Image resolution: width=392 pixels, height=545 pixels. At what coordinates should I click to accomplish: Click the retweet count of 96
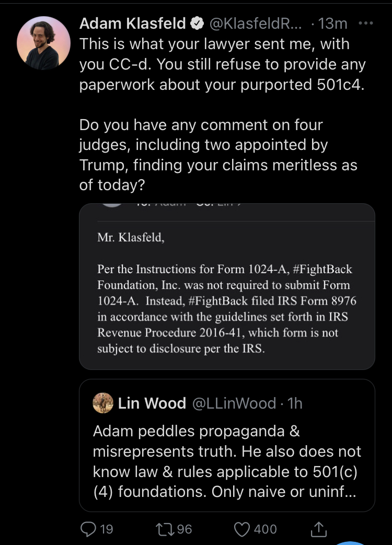pyautogui.click(x=184, y=529)
